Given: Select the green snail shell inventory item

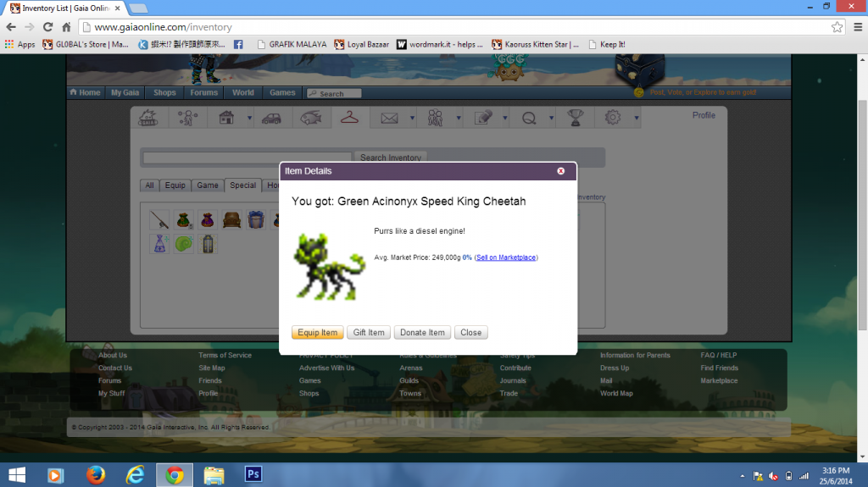Looking at the screenshot, I should click(184, 244).
